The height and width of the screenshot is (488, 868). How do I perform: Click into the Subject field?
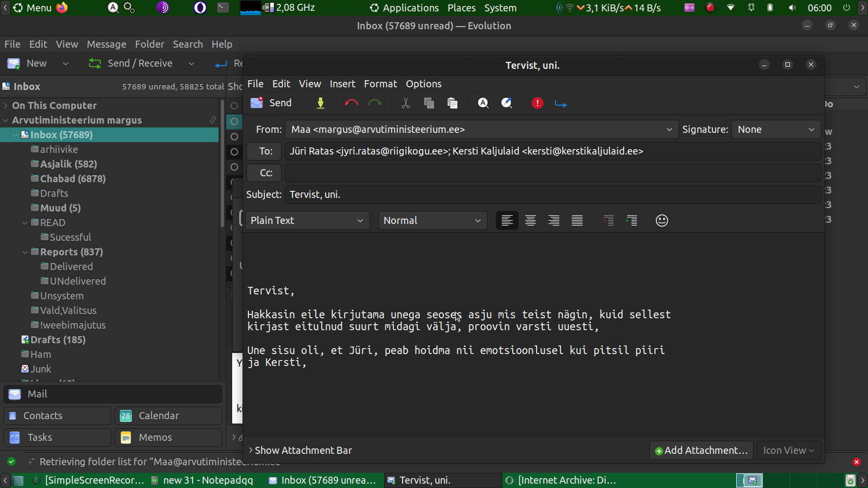pyautogui.click(x=552, y=195)
